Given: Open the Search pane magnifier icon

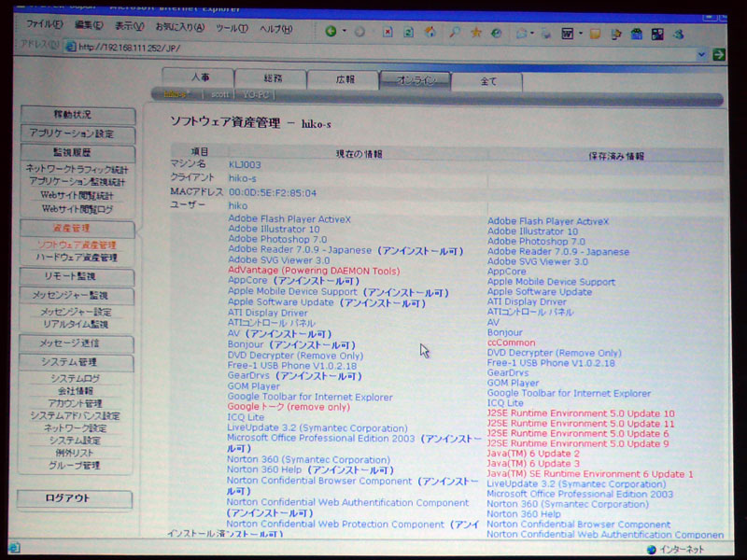Looking at the screenshot, I should tap(455, 33).
